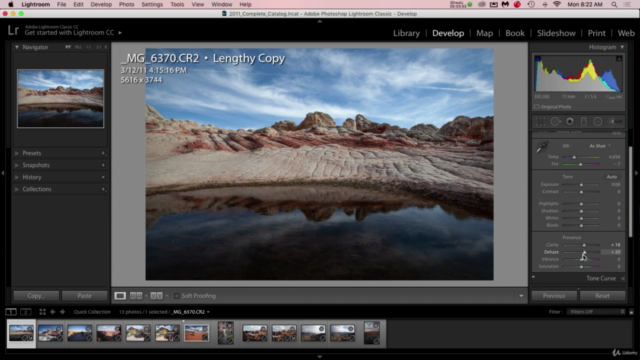
Task: Click Lightroom CC get started arrow
Action: [120, 33]
